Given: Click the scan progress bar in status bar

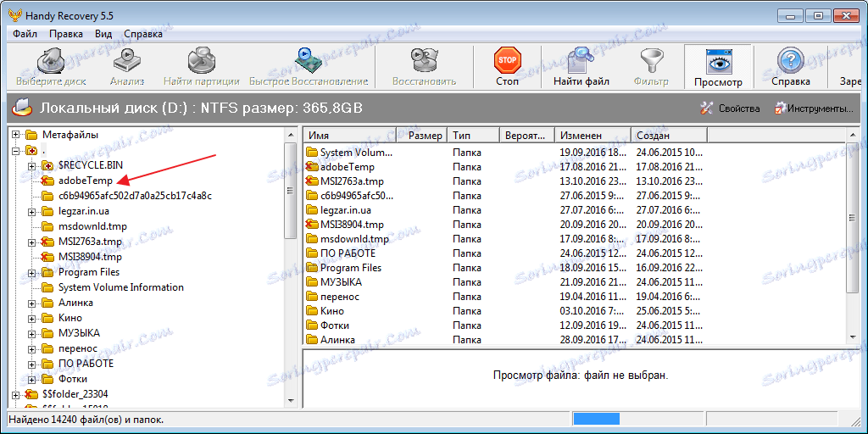Looking at the screenshot, I should (638, 419).
